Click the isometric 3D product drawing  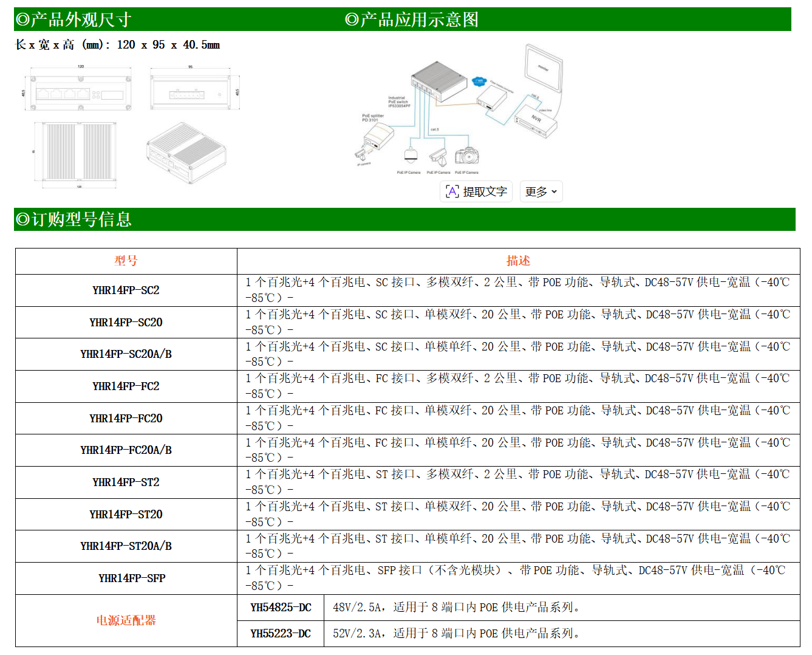(x=186, y=153)
